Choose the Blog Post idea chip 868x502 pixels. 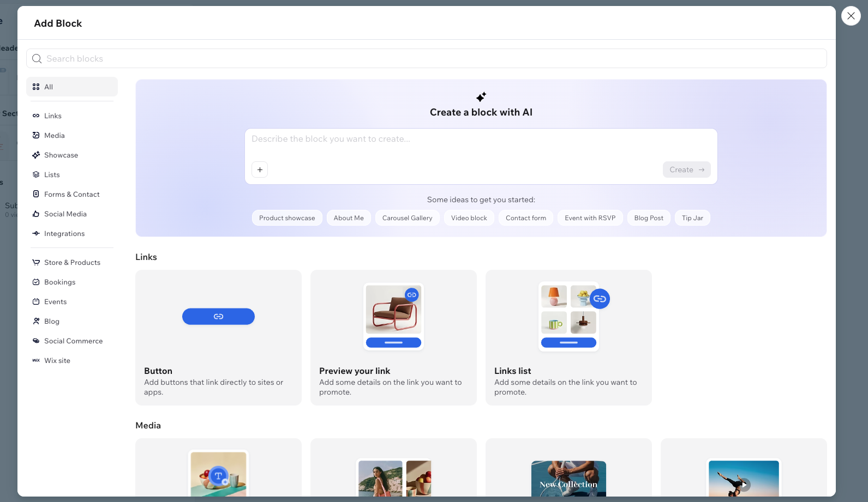coord(649,218)
